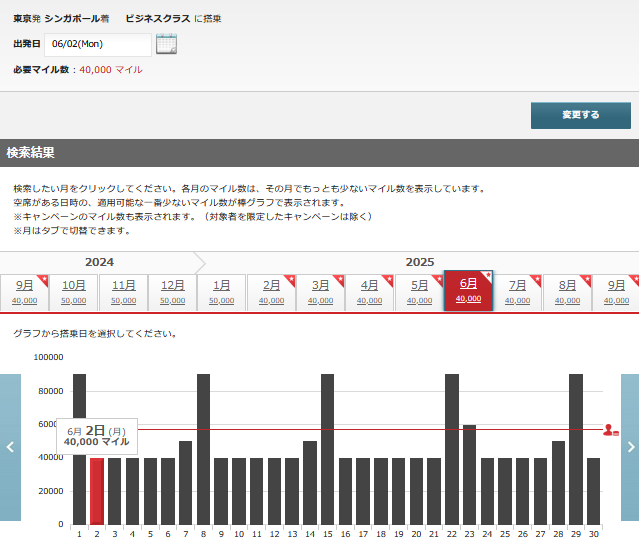The image size is (639, 544).
Task: Open the 3月 month tab
Action: pos(320,291)
